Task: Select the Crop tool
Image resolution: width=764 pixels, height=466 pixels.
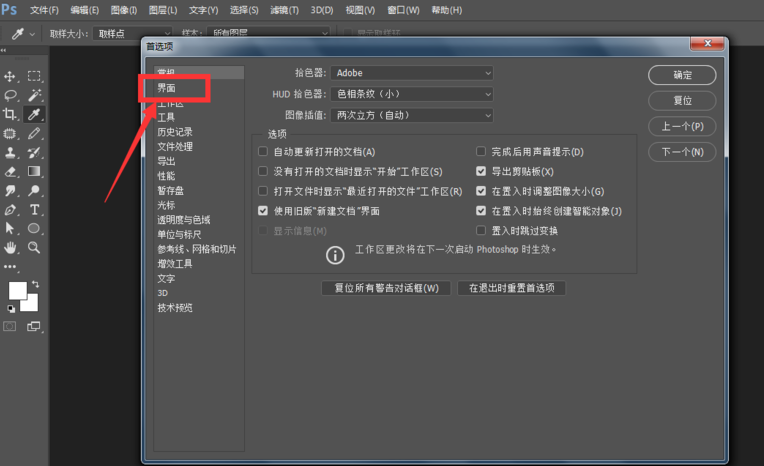Action: [10, 114]
